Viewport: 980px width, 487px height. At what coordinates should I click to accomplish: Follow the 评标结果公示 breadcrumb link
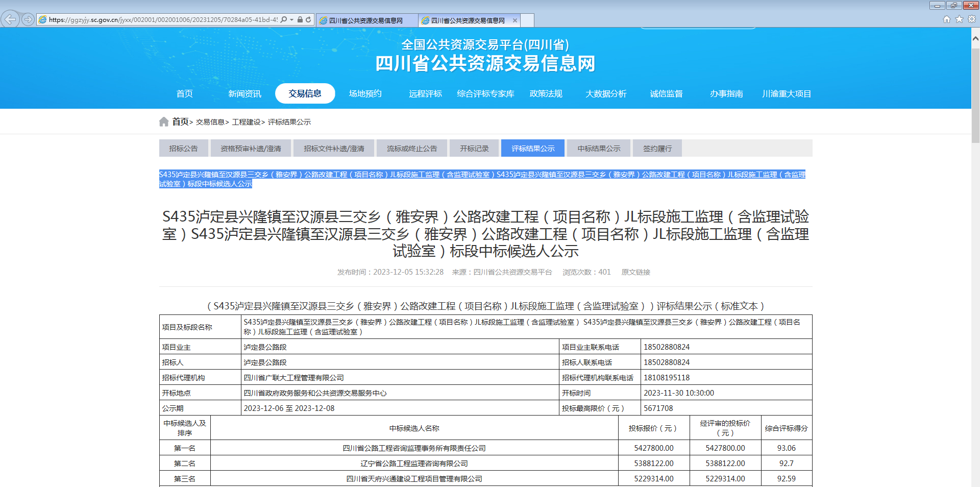289,122
